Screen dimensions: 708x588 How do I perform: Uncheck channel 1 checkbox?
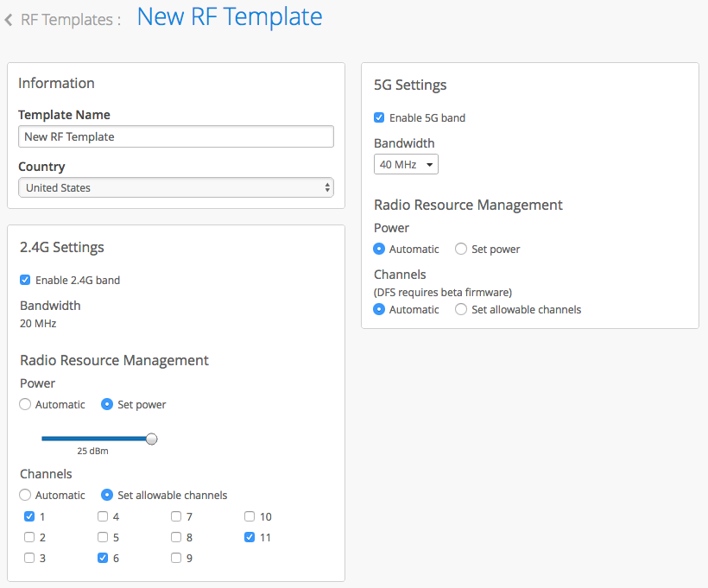(29, 516)
